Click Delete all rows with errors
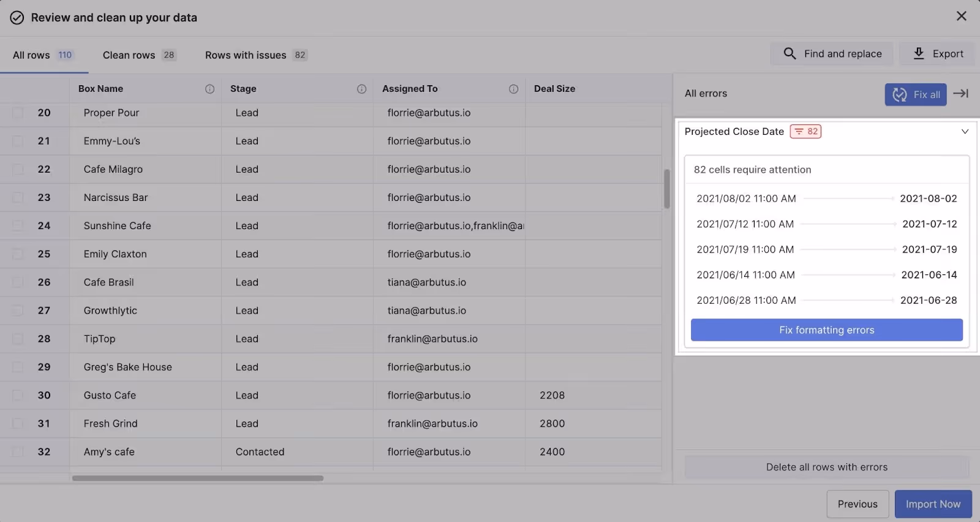 coord(827,467)
